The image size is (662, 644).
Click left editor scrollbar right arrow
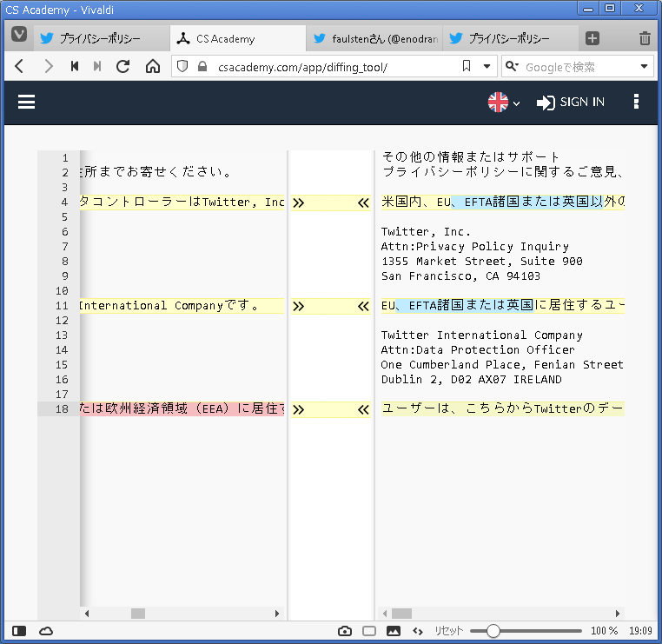(277, 614)
